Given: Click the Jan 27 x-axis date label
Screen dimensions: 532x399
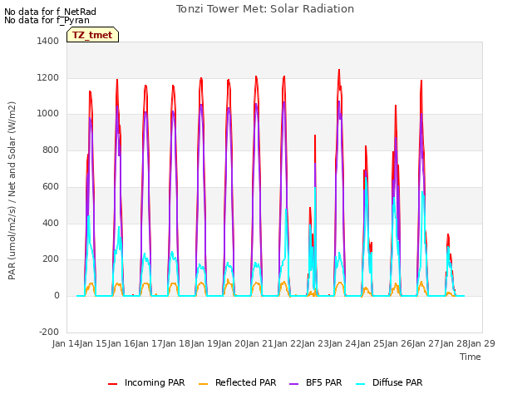Looking at the screenshot, I should [x=426, y=343].
